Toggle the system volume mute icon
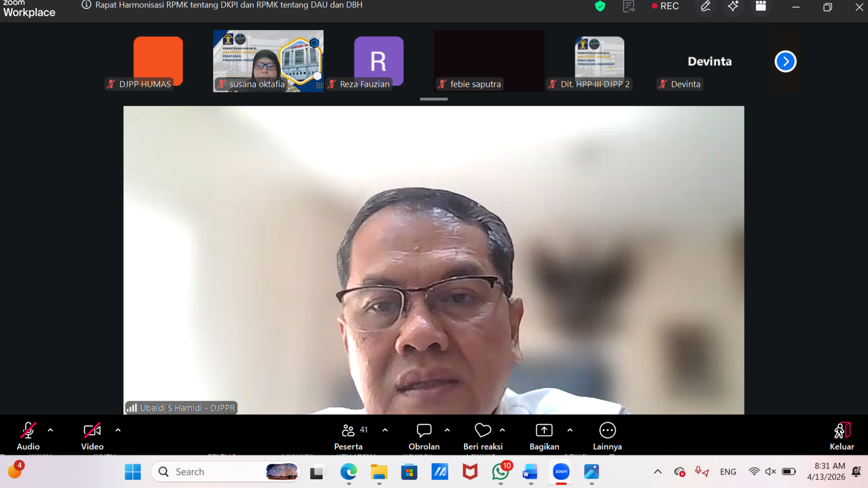 click(x=770, y=472)
